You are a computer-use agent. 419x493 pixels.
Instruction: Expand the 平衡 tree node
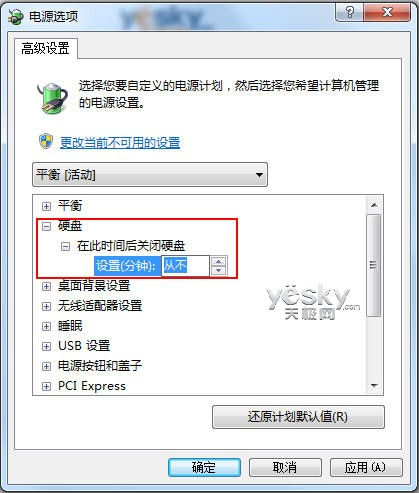point(46,206)
